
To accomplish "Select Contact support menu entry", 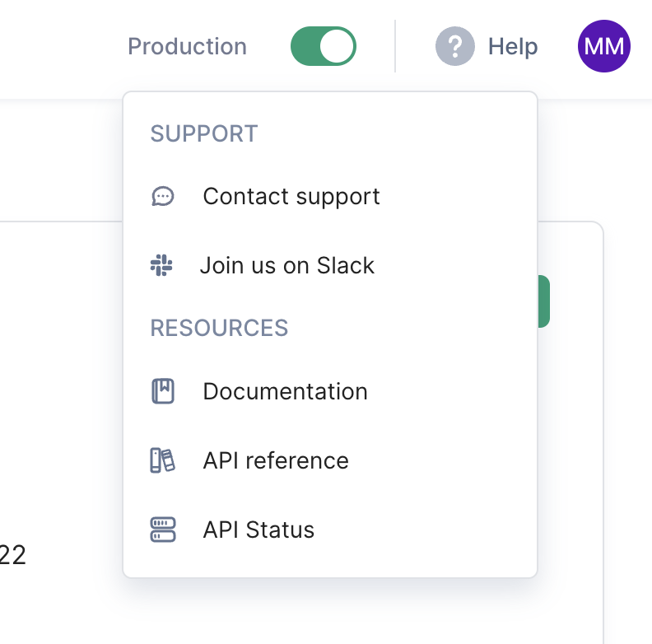I will pos(330,196).
